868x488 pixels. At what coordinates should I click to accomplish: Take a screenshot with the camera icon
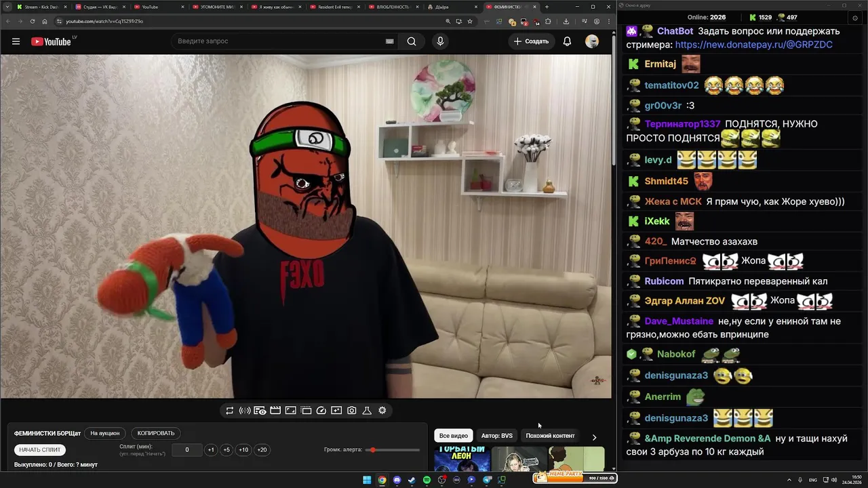coord(352,410)
